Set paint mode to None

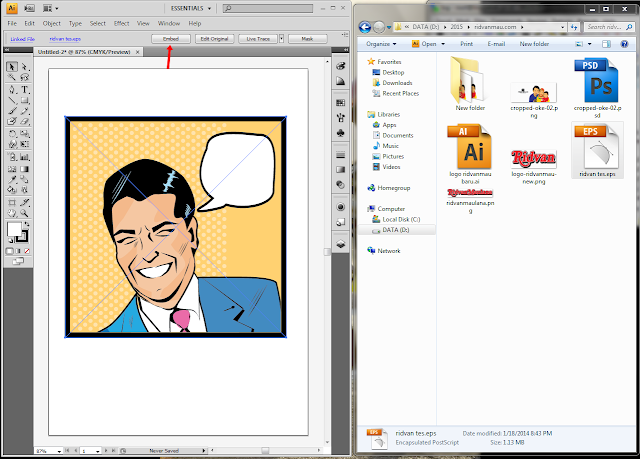[27, 251]
